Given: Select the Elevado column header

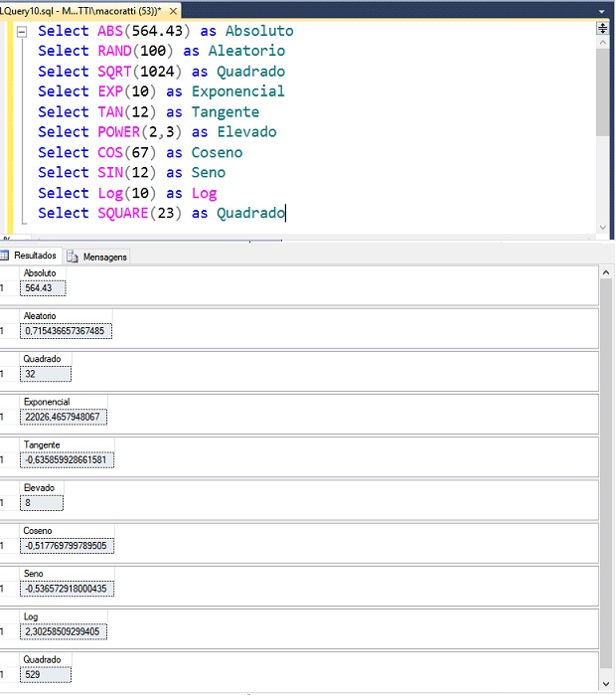Looking at the screenshot, I should pos(42,488).
